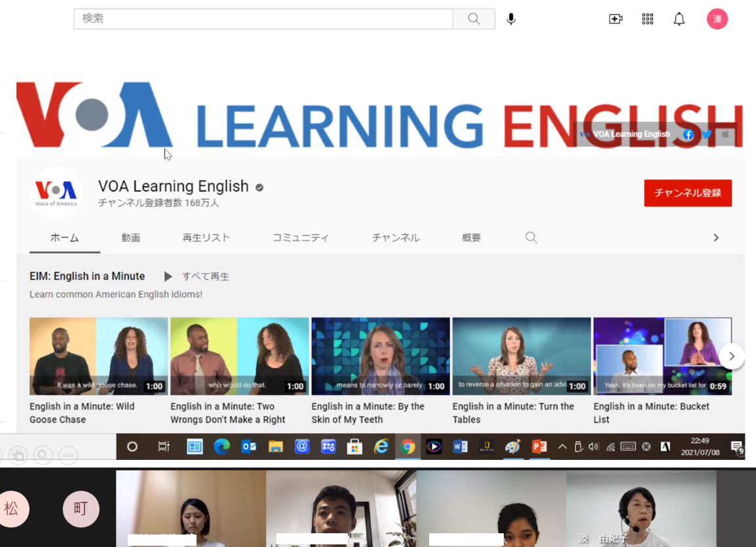The height and width of the screenshot is (547, 756).
Task: Open the title link By the Skin of My Teeth
Action: click(x=368, y=413)
